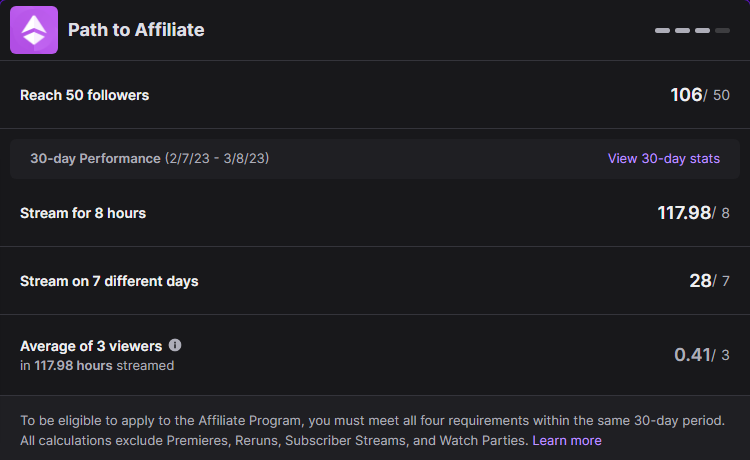The image size is (750, 460).
Task: Click the info icon beside Average of 3 viewers
Action: (175, 345)
